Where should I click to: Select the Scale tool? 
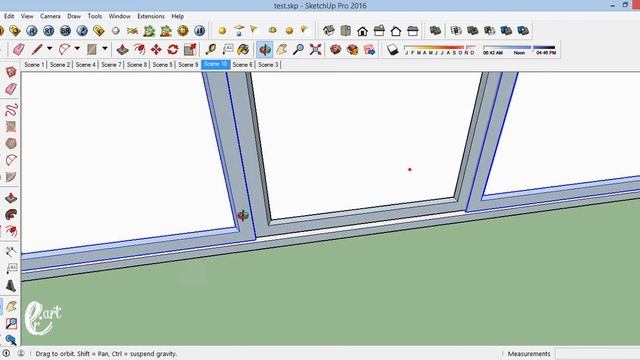(190, 49)
